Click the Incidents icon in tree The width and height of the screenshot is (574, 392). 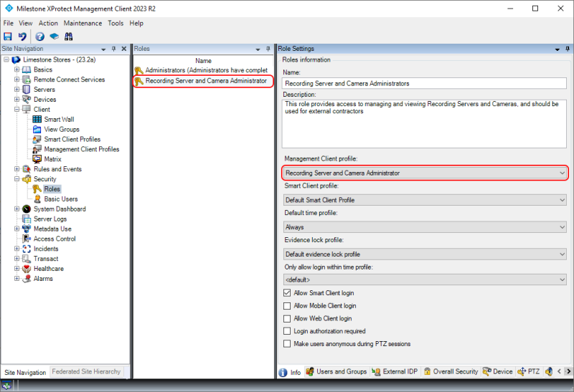tap(27, 249)
